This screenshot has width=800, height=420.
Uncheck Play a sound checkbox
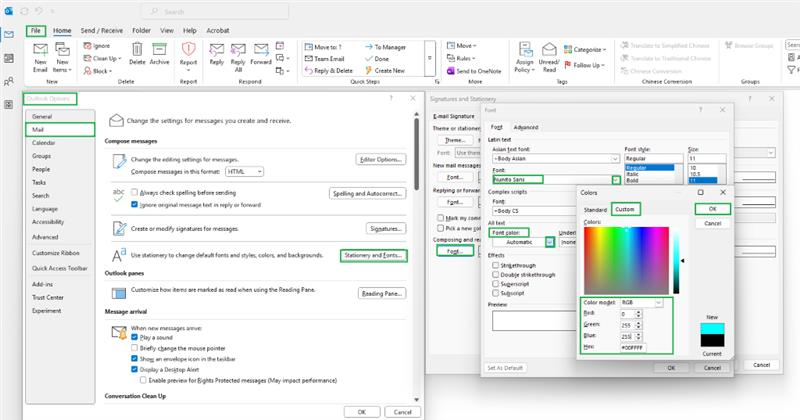[x=134, y=337]
